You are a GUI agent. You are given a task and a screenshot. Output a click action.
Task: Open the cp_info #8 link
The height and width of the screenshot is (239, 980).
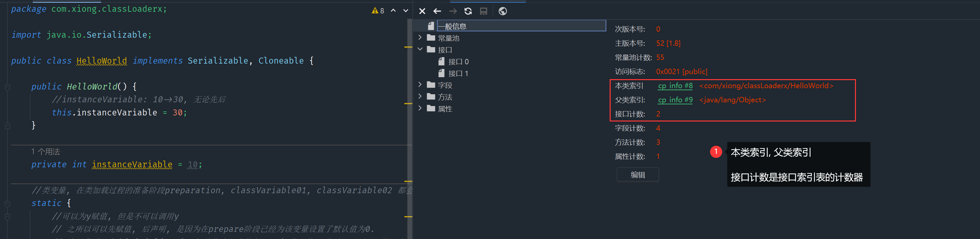pos(675,86)
